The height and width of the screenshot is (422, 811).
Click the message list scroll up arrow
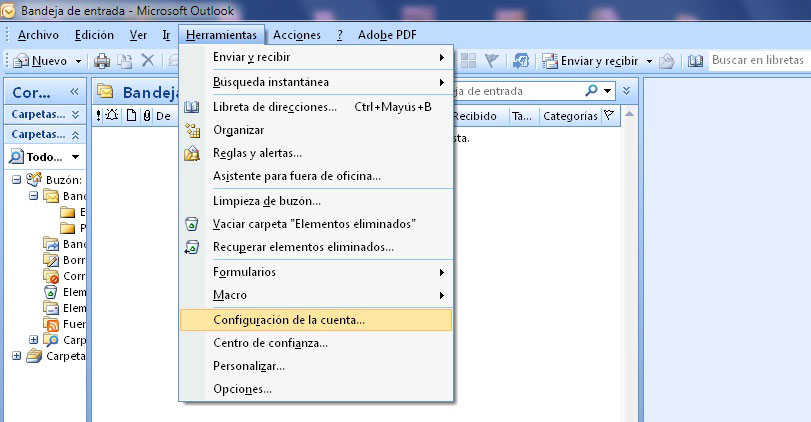(629, 114)
